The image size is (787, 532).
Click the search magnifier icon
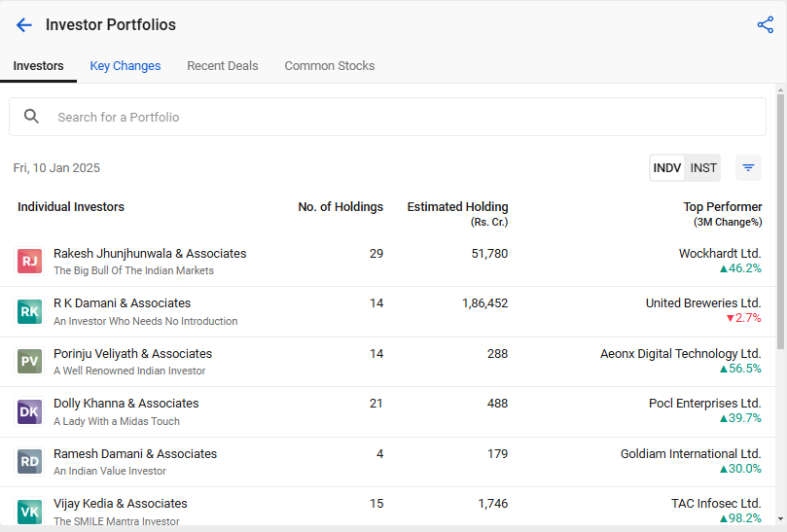31,117
